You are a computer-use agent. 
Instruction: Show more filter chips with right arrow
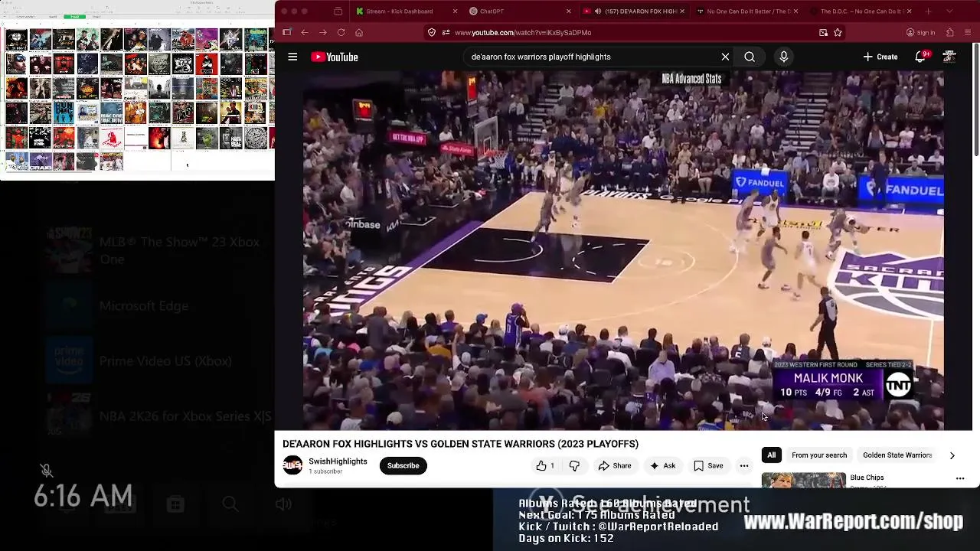click(x=952, y=455)
